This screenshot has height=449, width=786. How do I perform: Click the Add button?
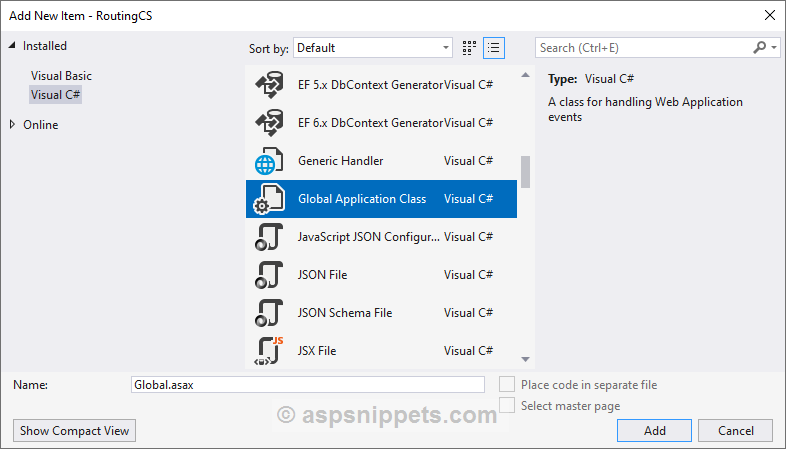click(x=654, y=430)
